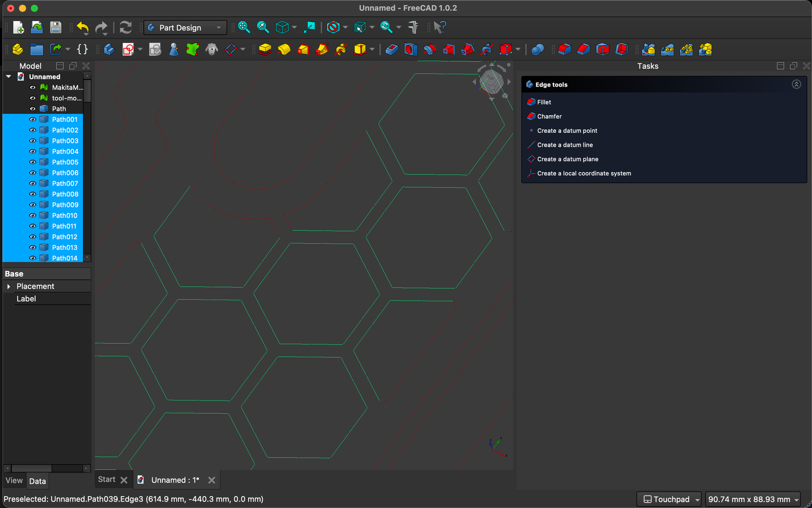
Task: Click Fillet in Edge tools
Action: (544, 102)
